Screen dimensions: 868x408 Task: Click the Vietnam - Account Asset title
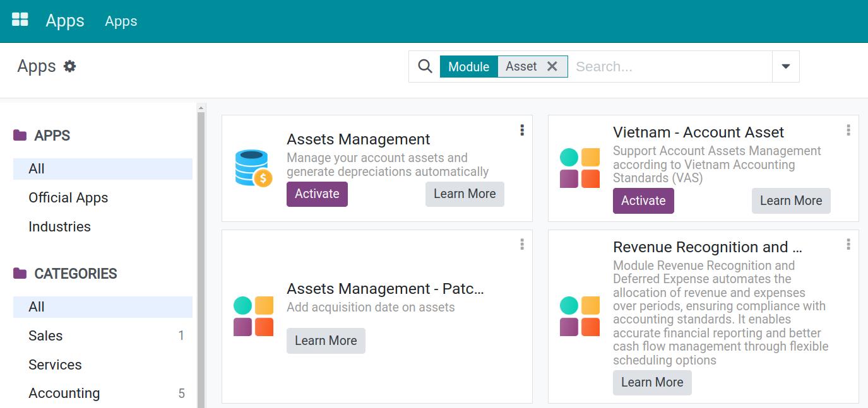click(698, 132)
